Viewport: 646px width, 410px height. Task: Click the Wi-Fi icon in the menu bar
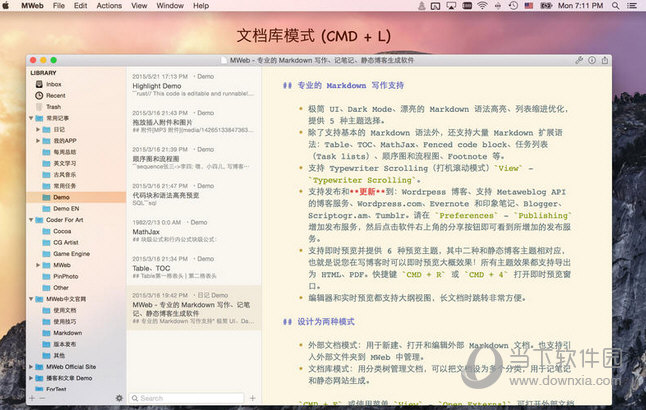[482, 6]
